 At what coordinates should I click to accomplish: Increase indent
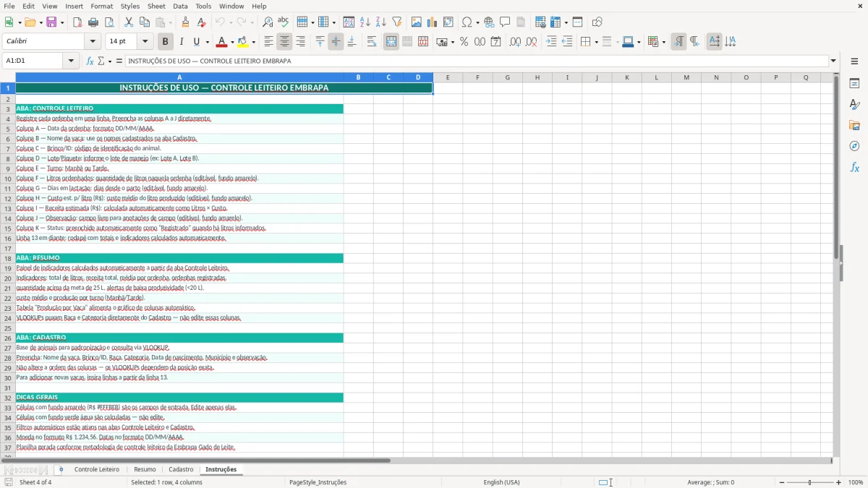[x=551, y=42]
